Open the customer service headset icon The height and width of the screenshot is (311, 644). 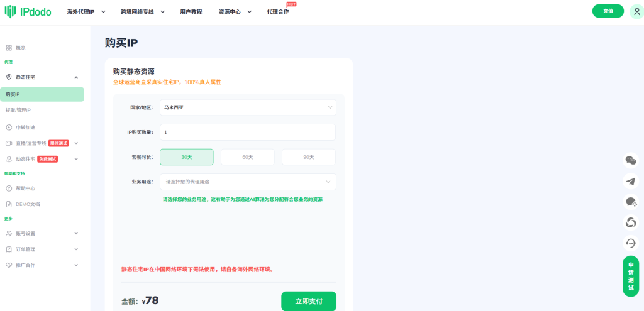[x=630, y=243]
